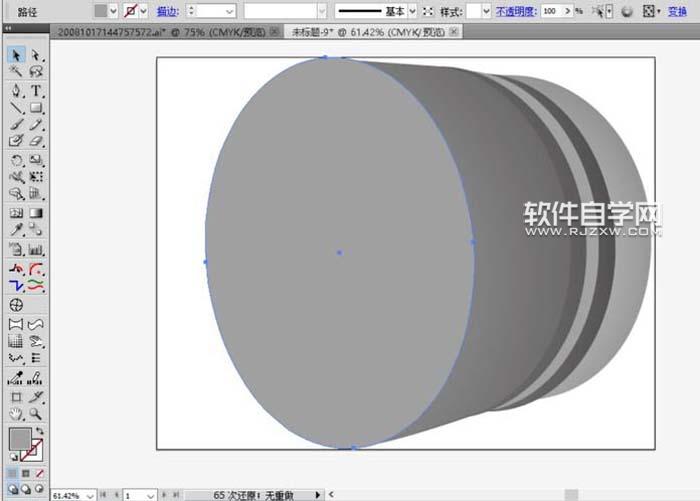Go to next artboard button
The width and height of the screenshot is (700, 501).
[164, 495]
